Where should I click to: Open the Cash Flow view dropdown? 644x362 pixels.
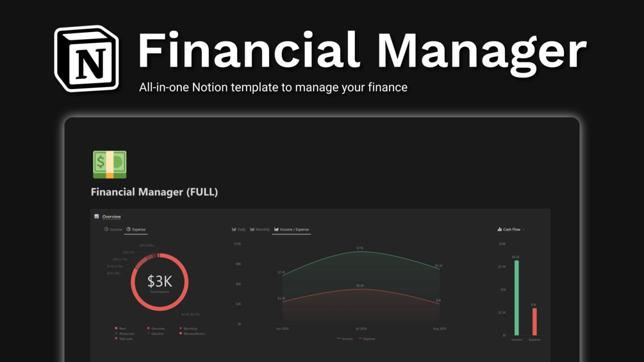[x=511, y=229]
